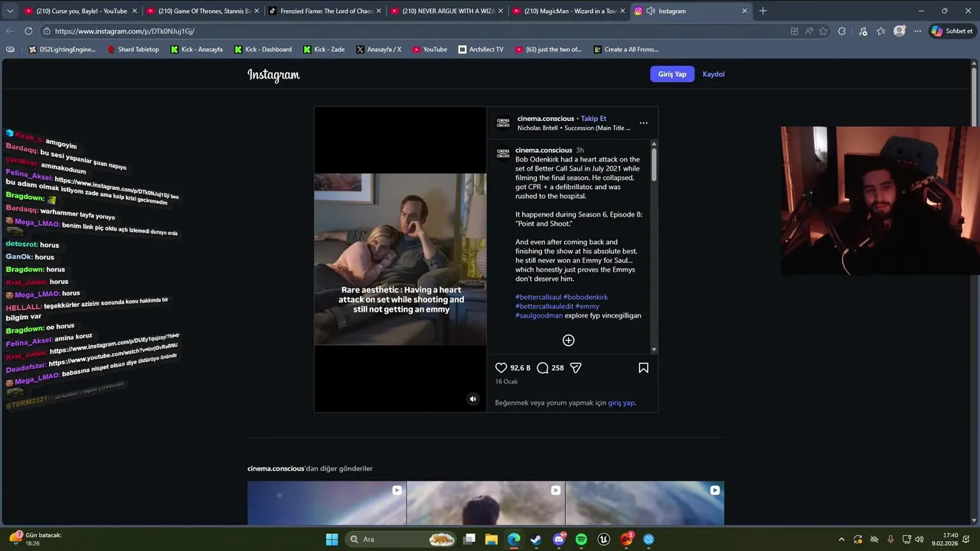Open Kick - Anasayfa bookmark
This screenshot has width=980, height=551.
click(x=197, y=50)
